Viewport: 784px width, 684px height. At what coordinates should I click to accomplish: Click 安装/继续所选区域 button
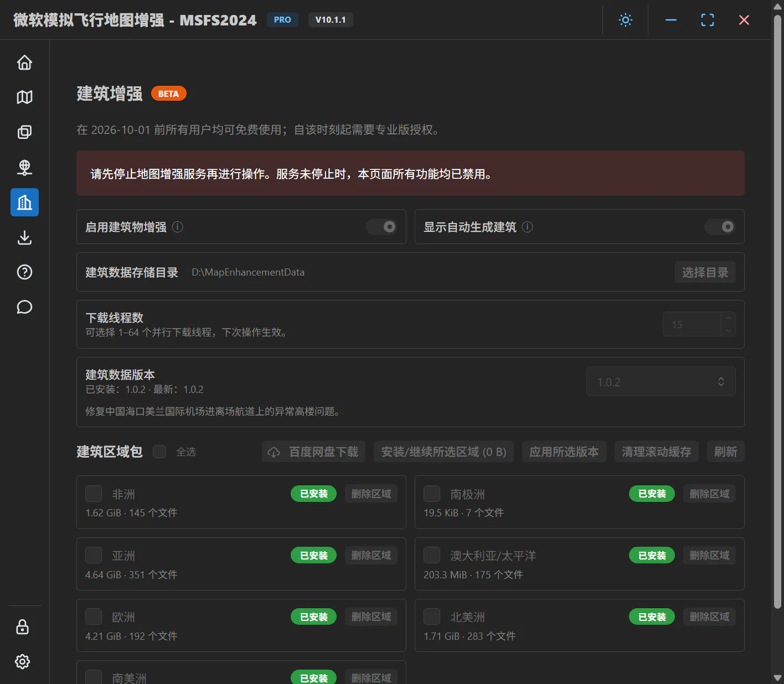443,452
